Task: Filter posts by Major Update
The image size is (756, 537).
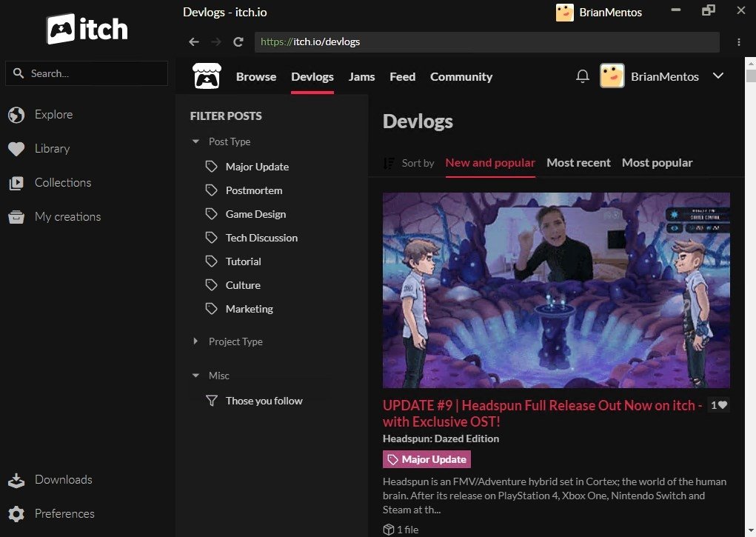Action: click(257, 167)
